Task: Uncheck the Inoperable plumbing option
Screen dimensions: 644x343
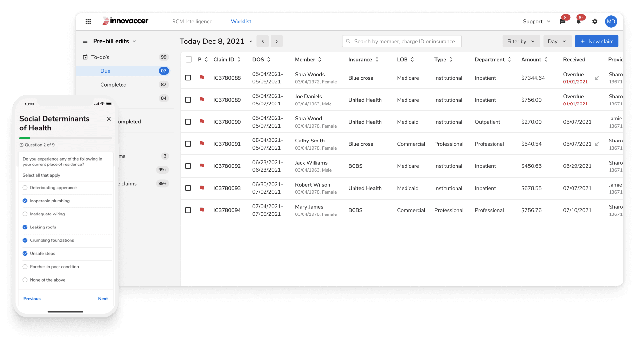Action: point(25,201)
